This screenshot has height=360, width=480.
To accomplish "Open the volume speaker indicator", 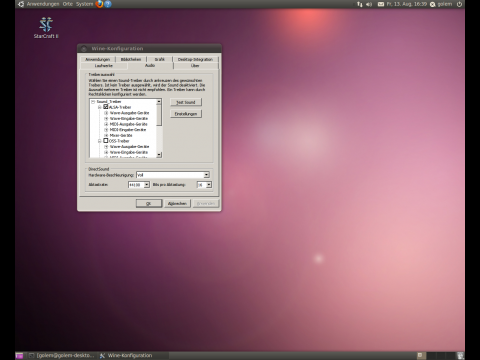I will (x=369, y=4).
